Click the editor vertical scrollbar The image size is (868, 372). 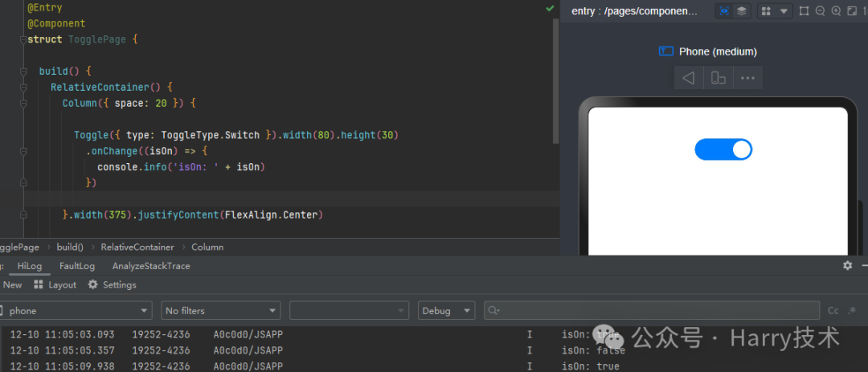click(x=556, y=82)
